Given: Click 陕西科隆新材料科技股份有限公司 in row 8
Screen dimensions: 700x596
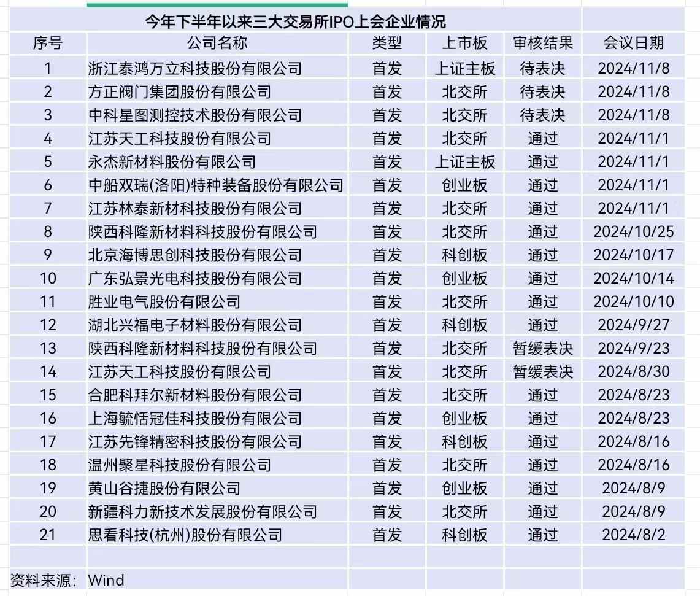Looking at the screenshot, I should [217, 231].
